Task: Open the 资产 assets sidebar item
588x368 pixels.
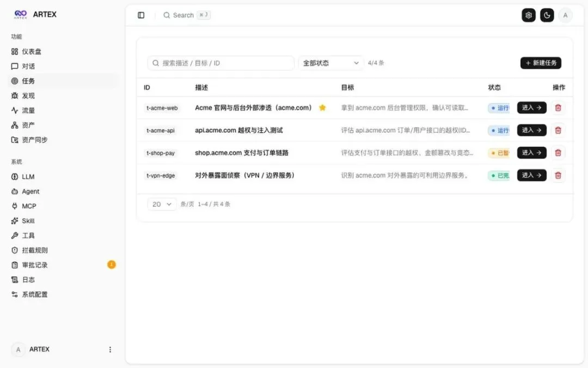Action: point(62,125)
